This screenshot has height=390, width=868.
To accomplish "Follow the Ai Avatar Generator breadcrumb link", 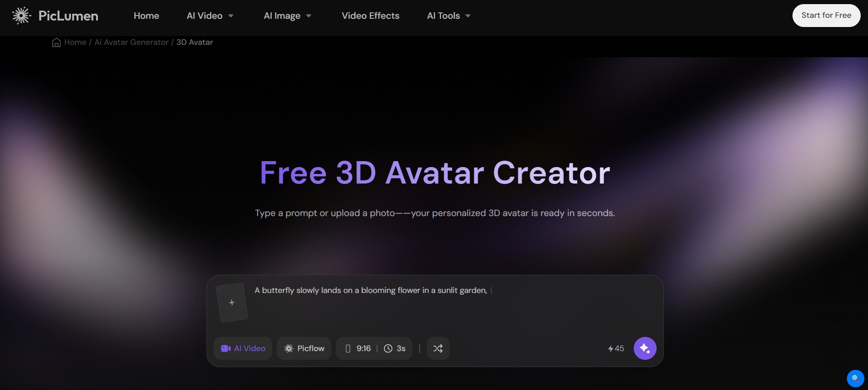I will pyautogui.click(x=131, y=42).
